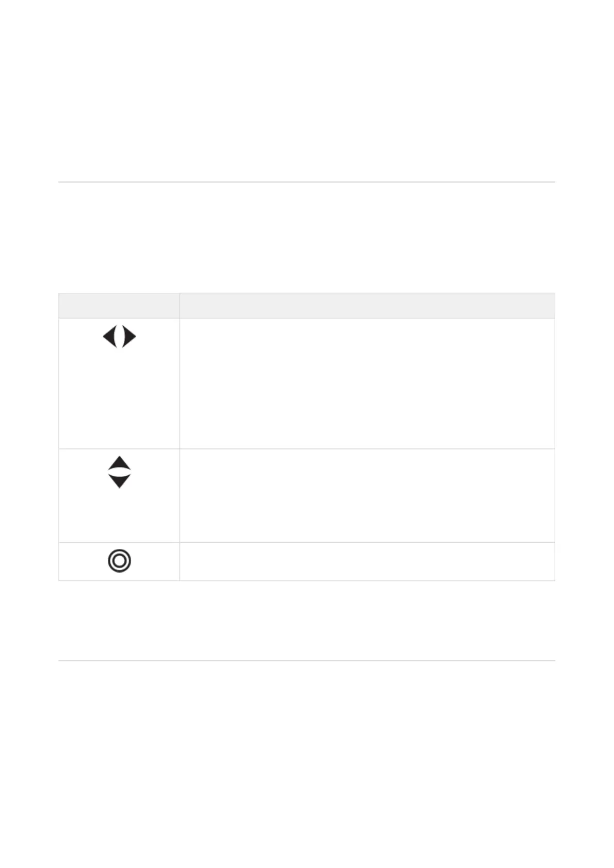Viewport: 614px width, 868px height.
Task: Click the lens shape between up/down arrows
Action: (120, 472)
